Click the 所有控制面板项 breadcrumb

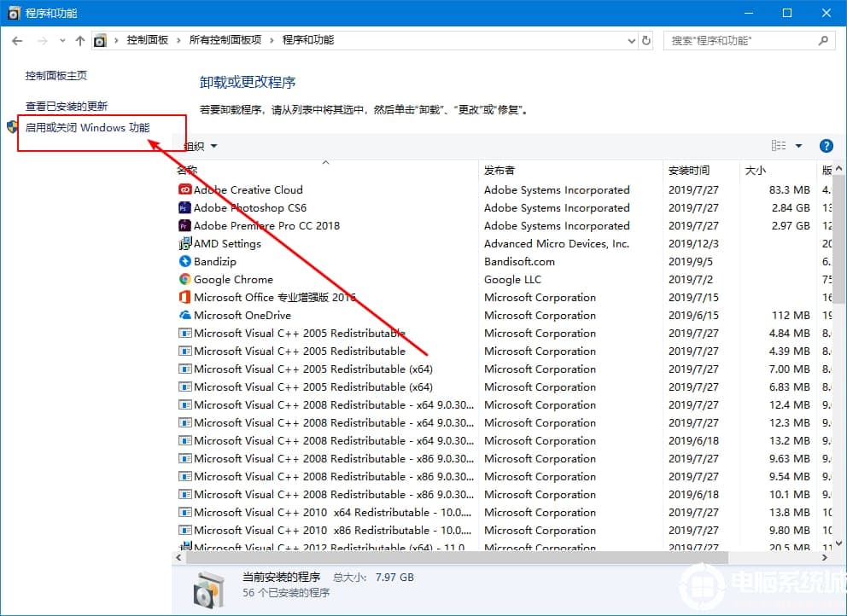pos(225,40)
